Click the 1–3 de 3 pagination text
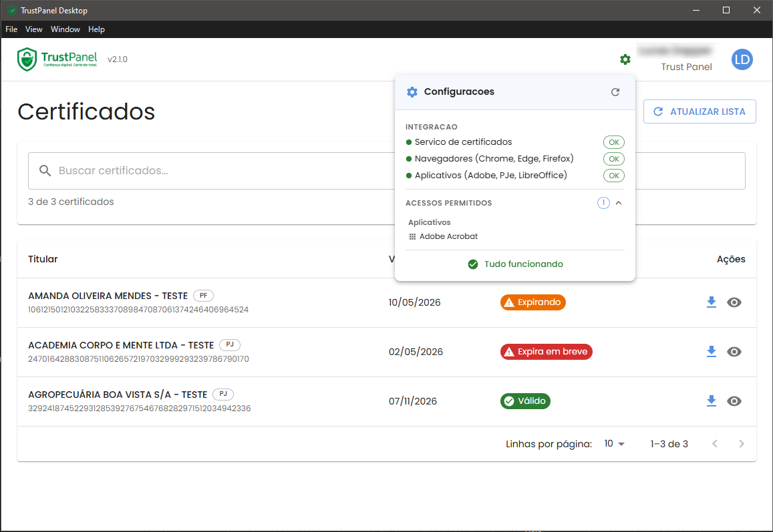The width and height of the screenshot is (773, 532). (x=669, y=444)
